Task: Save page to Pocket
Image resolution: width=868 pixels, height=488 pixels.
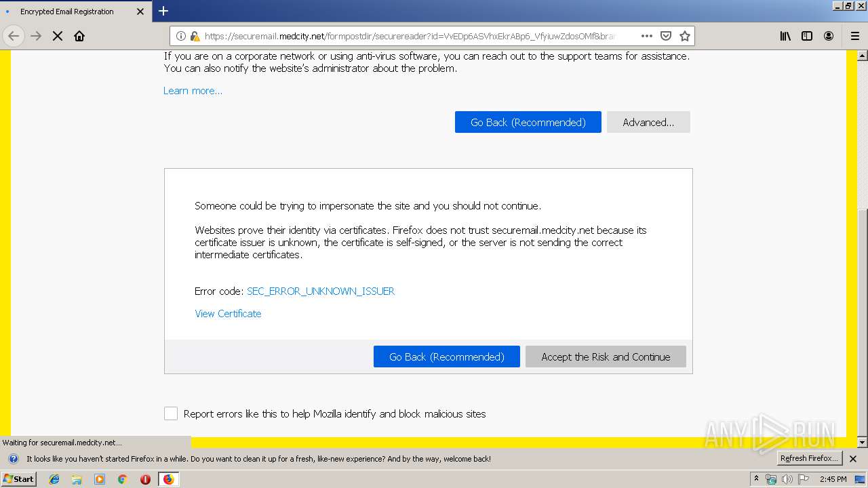Action: click(666, 36)
